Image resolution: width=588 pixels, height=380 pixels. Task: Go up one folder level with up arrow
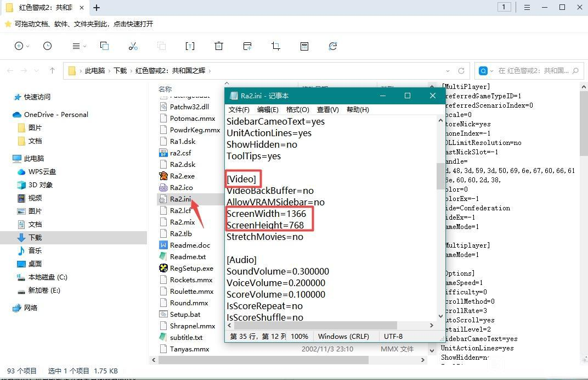(x=52, y=71)
